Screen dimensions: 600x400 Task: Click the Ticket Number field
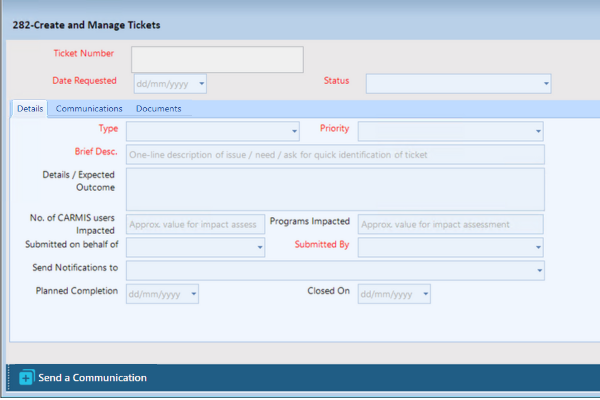click(216, 59)
